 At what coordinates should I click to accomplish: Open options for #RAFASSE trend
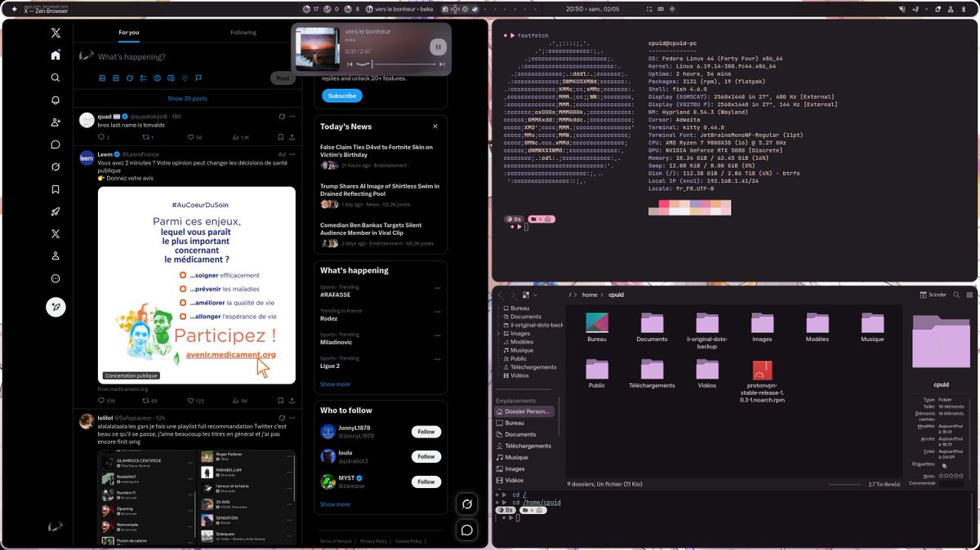pyautogui.click(x=438, y=288)
